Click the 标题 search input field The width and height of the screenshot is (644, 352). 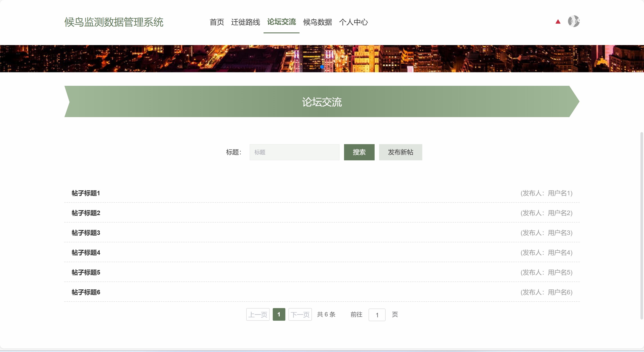294,152
